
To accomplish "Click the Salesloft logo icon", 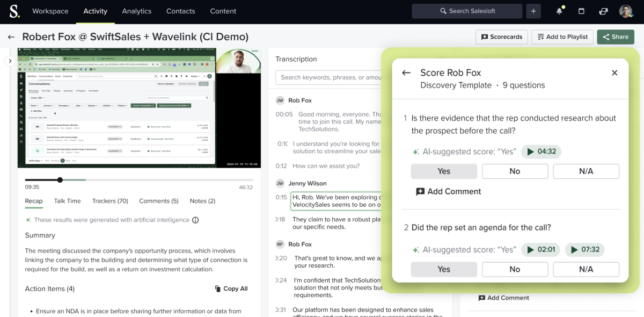I will (14, 11).
